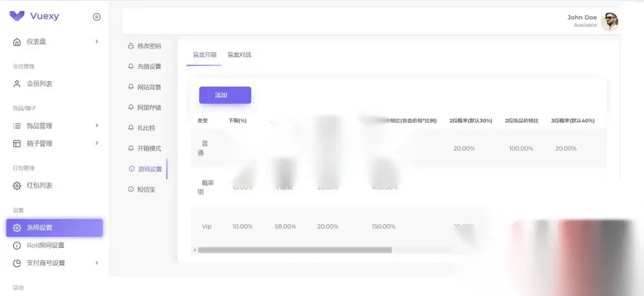Click the 短信宝 info icon
Viewport: 644px width, 296px height.
coord(131,189)
